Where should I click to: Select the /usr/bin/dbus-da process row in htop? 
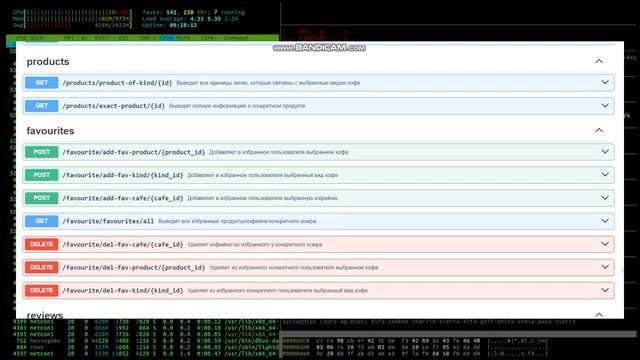145,340
